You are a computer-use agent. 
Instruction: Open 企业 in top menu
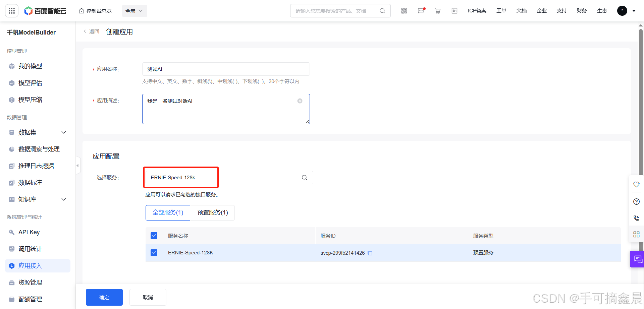click(542, 11)
